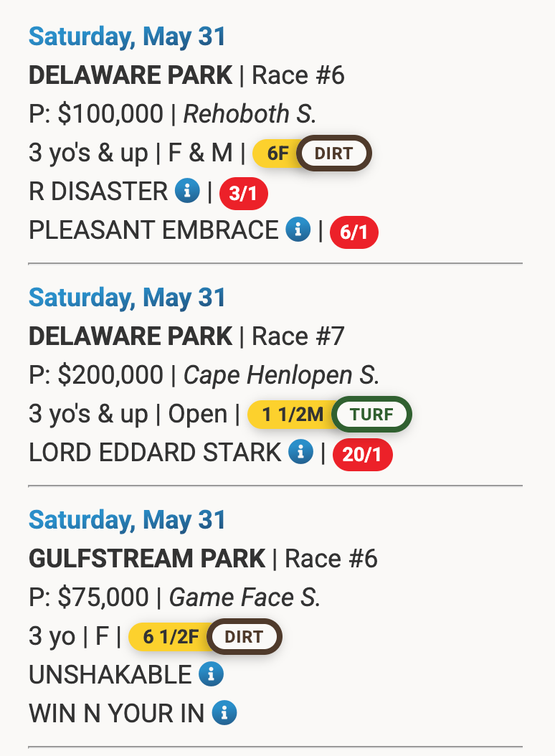Click the 3/1 odds badge
Image resolution: width=555 pixels, height=756 pixels.
(244, 194)
